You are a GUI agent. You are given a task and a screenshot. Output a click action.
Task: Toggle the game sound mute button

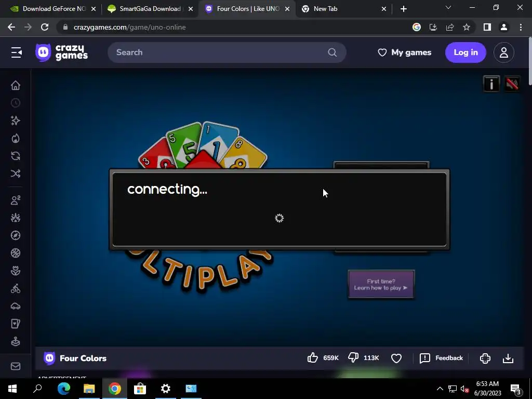(512, 84)
